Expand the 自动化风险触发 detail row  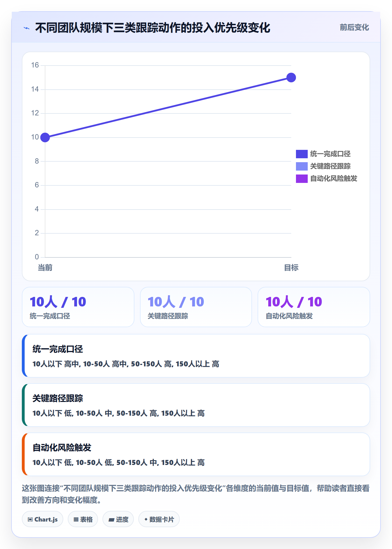(x=196, y=454)
